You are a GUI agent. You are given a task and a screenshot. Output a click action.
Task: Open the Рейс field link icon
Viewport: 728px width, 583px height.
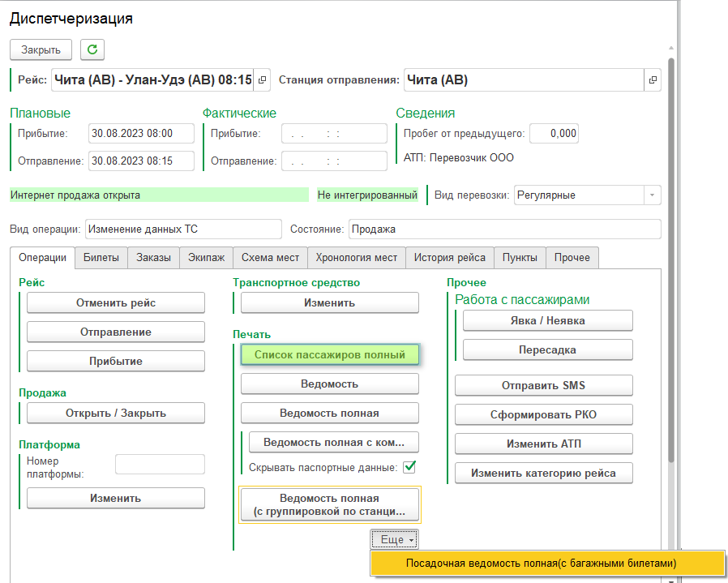pos(263,80)
